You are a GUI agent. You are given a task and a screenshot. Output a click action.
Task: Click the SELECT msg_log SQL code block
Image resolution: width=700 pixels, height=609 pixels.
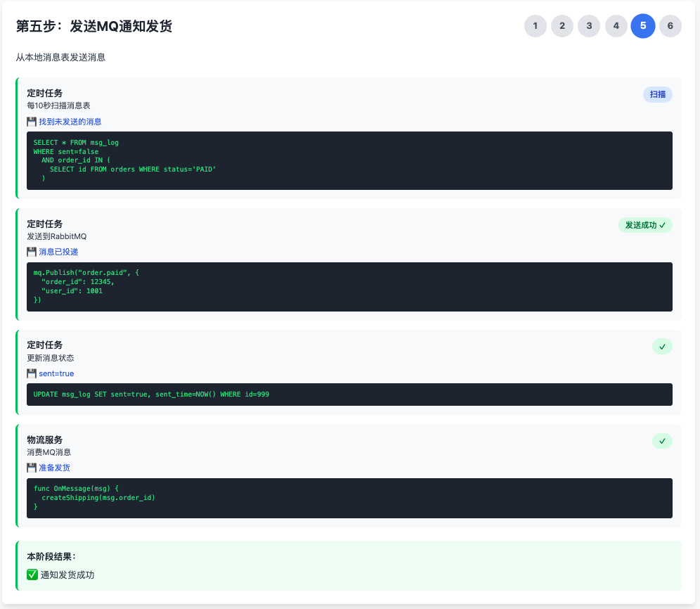349,160
